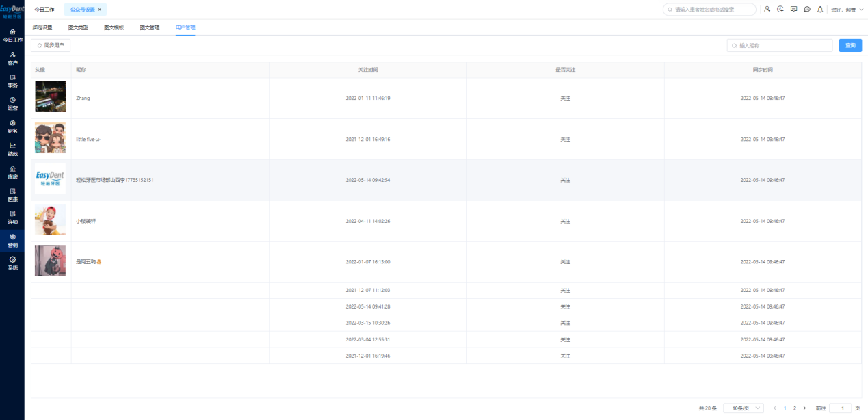Click the 同步用户 button
868x420 pixels.
pos(51,45)
